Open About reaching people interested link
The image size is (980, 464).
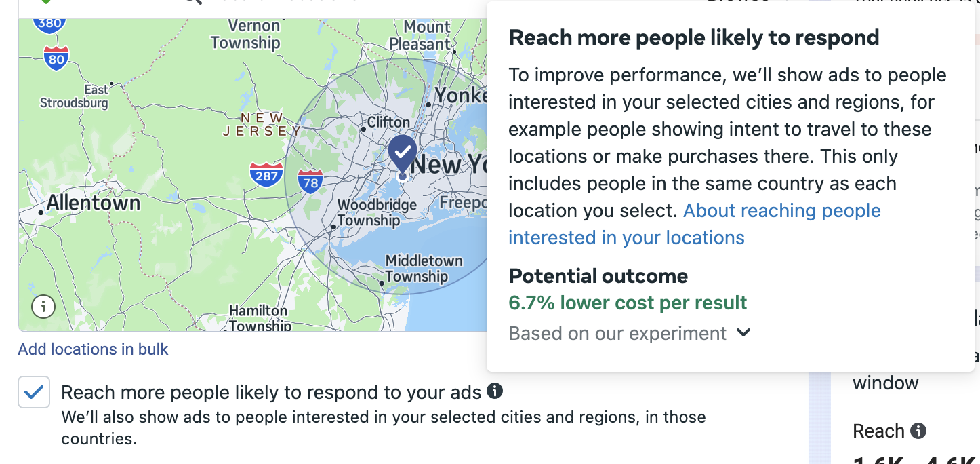[695, 225]
